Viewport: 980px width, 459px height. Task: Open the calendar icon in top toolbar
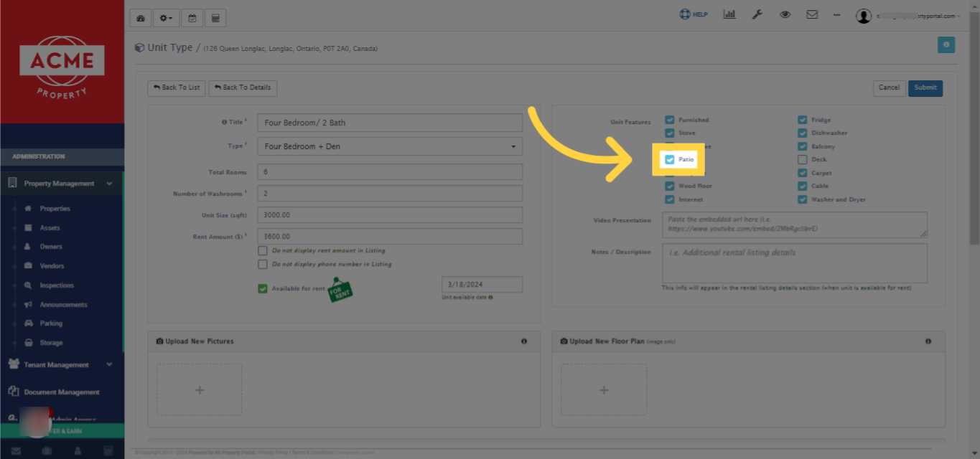click(192, 18)
